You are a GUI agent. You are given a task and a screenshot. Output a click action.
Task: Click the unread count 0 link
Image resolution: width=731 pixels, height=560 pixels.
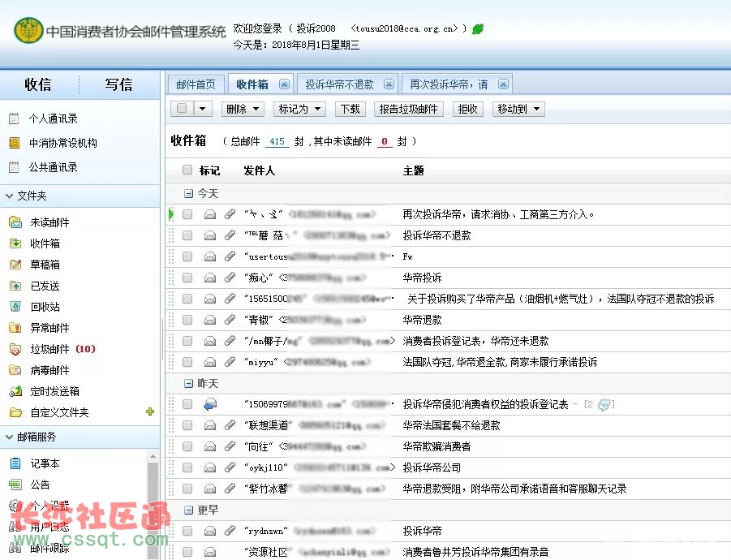click(x=385, y=141)
